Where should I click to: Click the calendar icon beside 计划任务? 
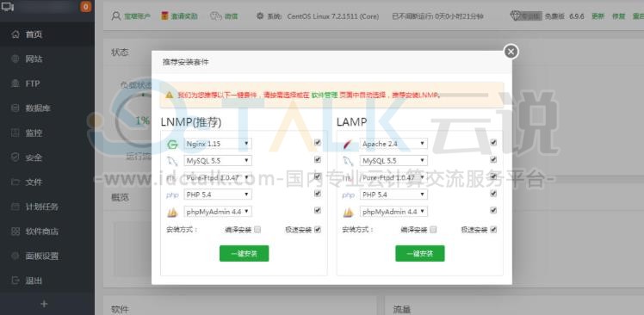click(x=15, y=207)
